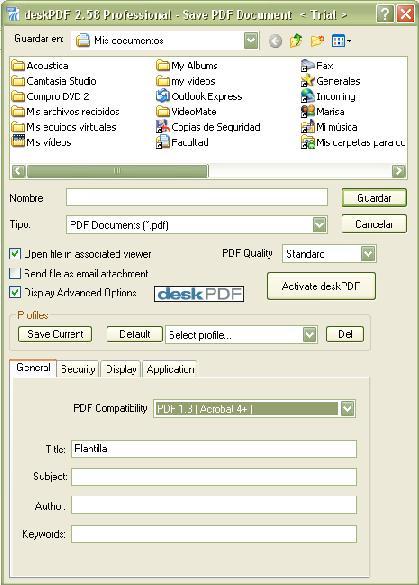This screenshot has width=419, height=585.
Task: Click the Author input field
Action: click(214, 505)
